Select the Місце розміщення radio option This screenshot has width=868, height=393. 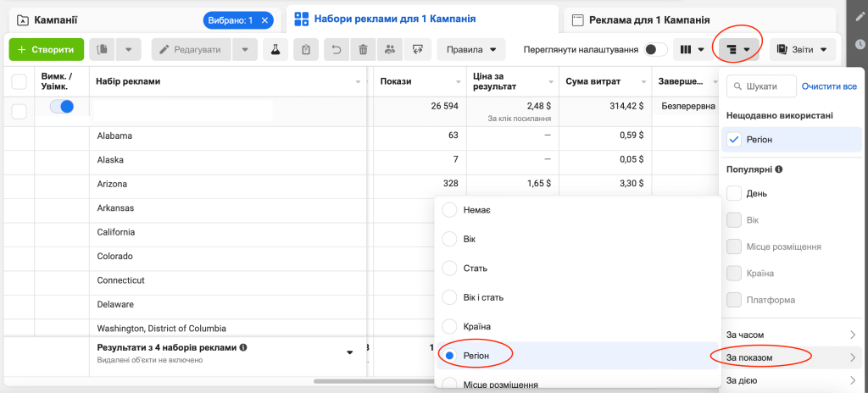pyautogui.click(x=449, y=384)
